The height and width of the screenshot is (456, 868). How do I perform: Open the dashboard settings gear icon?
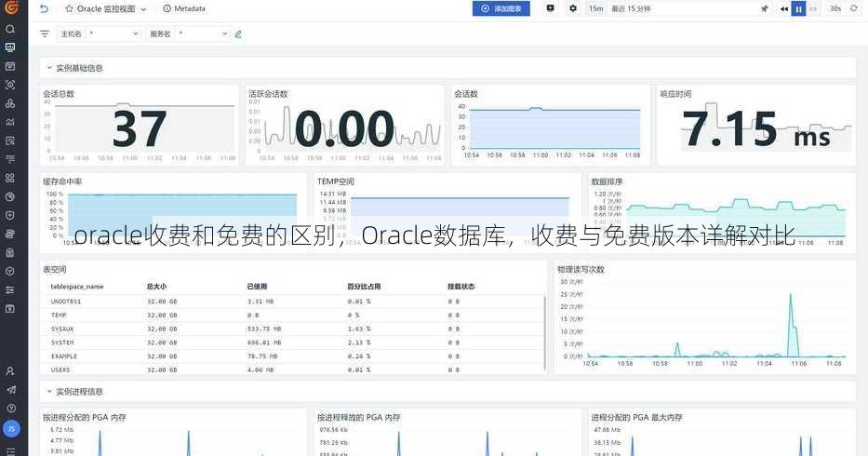[x=573, y=8]
